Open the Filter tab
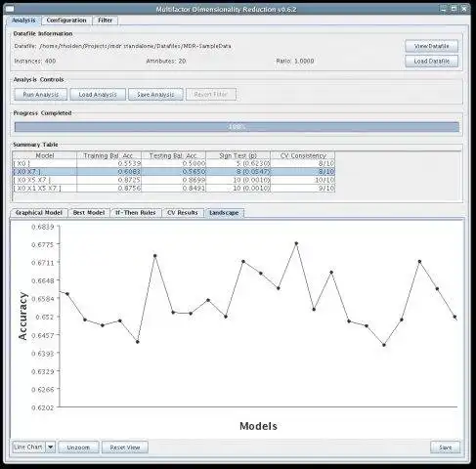 106,21
